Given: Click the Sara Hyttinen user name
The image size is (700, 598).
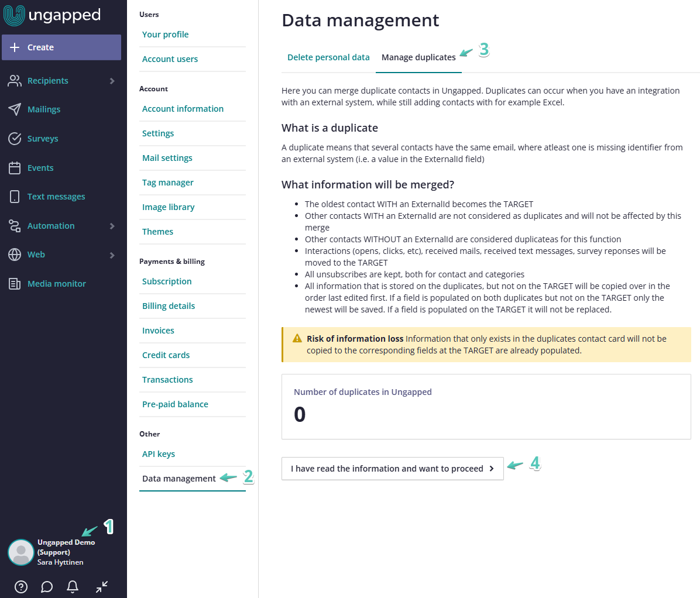Looking at the screenshot, I should pos(60,562).
